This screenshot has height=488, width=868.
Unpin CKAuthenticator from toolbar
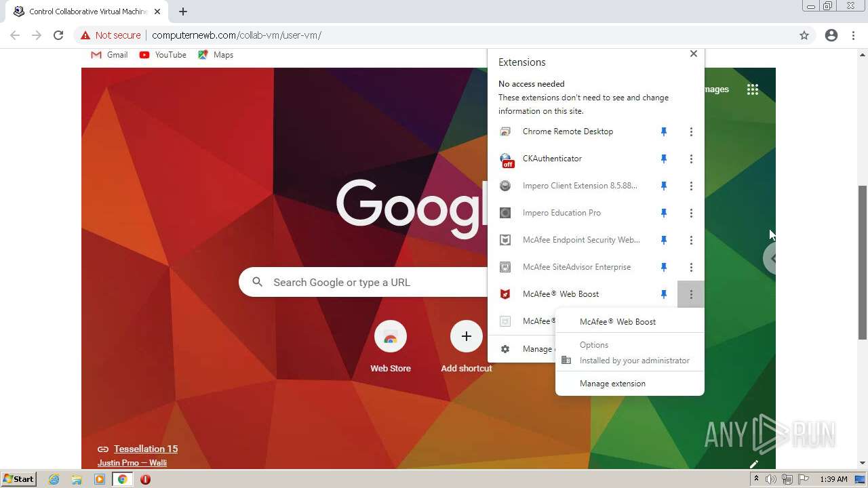[664, 159]
